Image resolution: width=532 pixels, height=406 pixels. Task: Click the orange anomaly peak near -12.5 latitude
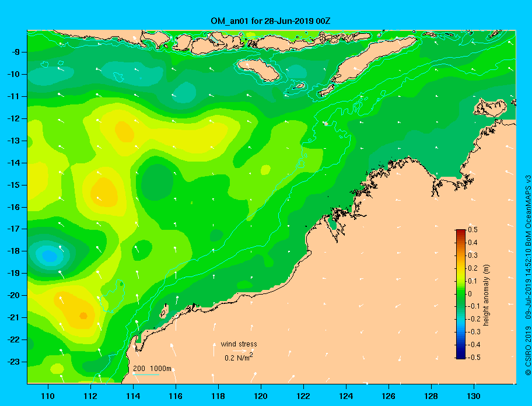124,132
